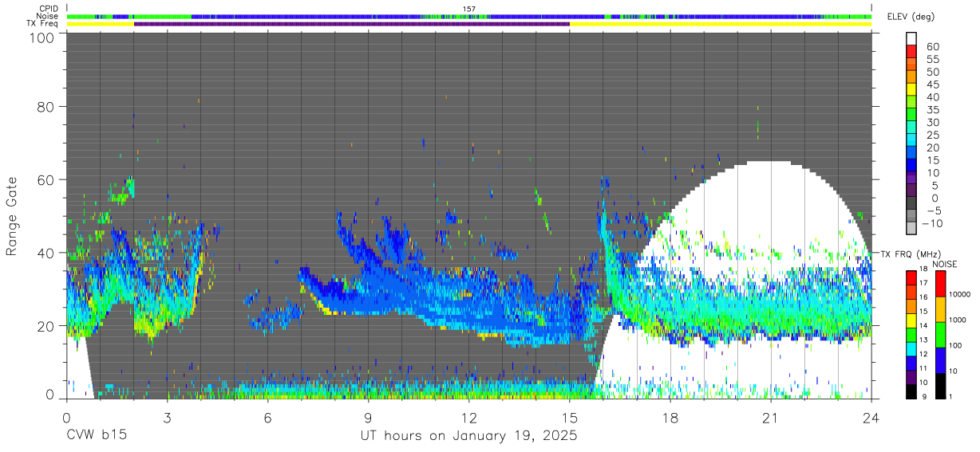This screenshot has height=452, width=980.
Task: Pick the blue block of the NOISE colorbar
Action: [939, 360]
